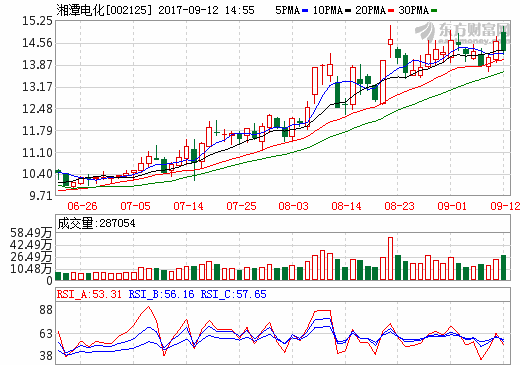Screen dimensions: 520x365
Task: Click the 08-23 date label
Action: coord(399,206)
